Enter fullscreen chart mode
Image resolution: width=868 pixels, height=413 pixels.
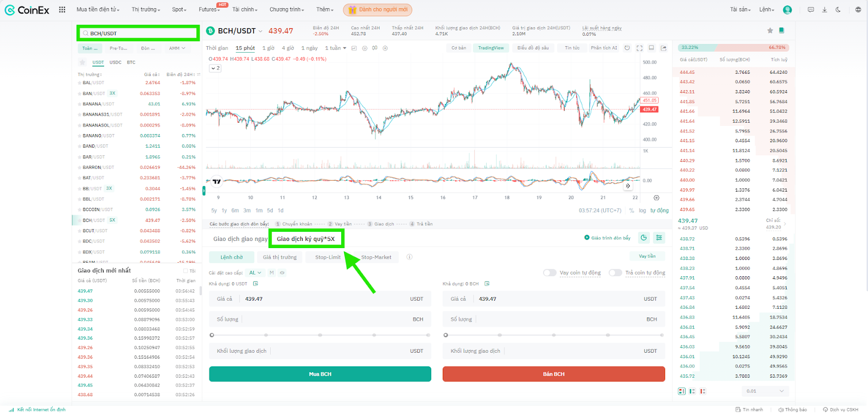(640, 48)
